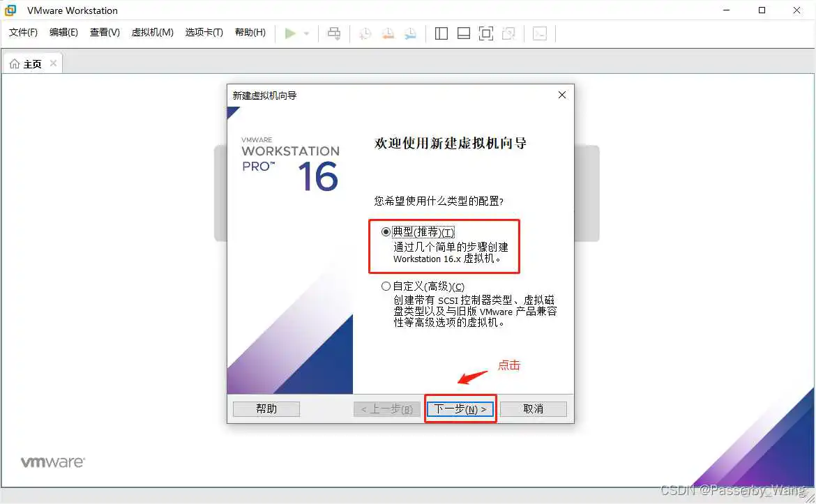Open the Snapshot Manager icon
The width and height of the screenshot is (816, 504).
411,33
